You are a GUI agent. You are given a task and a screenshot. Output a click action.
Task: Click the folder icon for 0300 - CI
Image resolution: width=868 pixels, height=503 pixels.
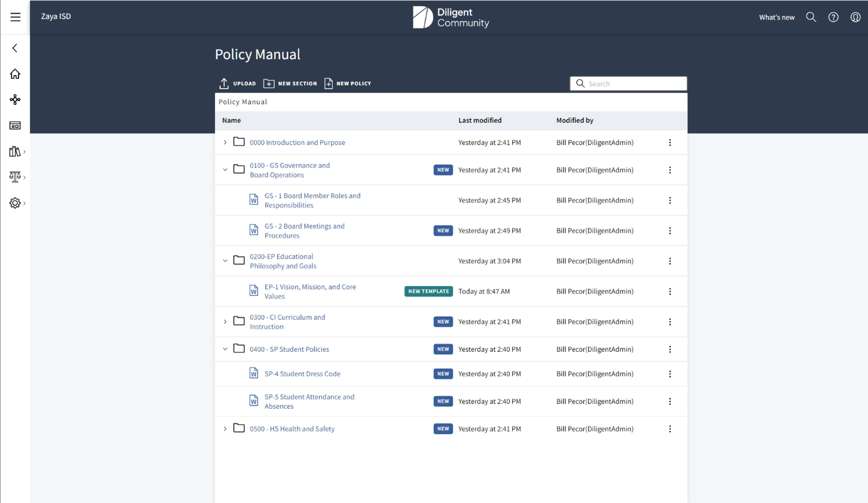[239, 321]
